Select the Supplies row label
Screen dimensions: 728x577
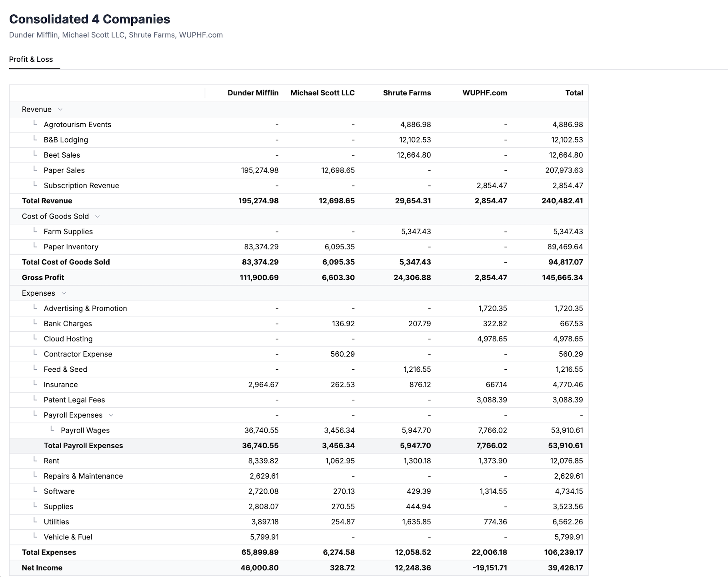pos(59,507)
